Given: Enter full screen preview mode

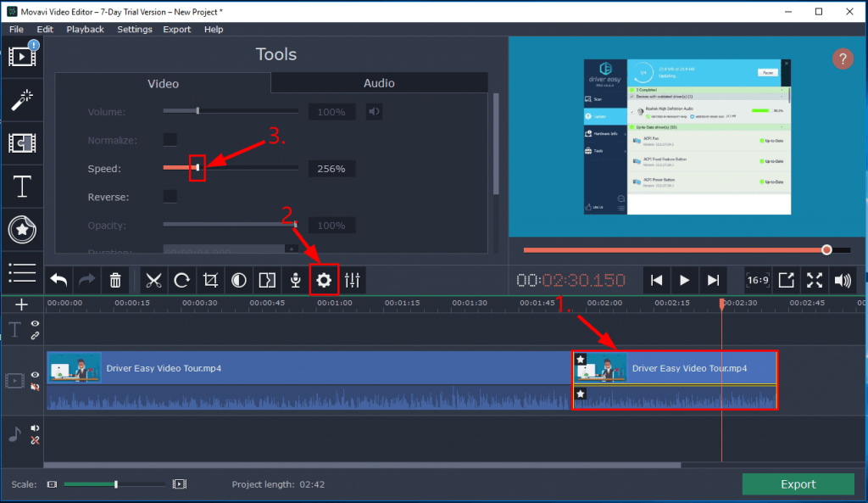Looking at the screenshot, I should (815, 280).
